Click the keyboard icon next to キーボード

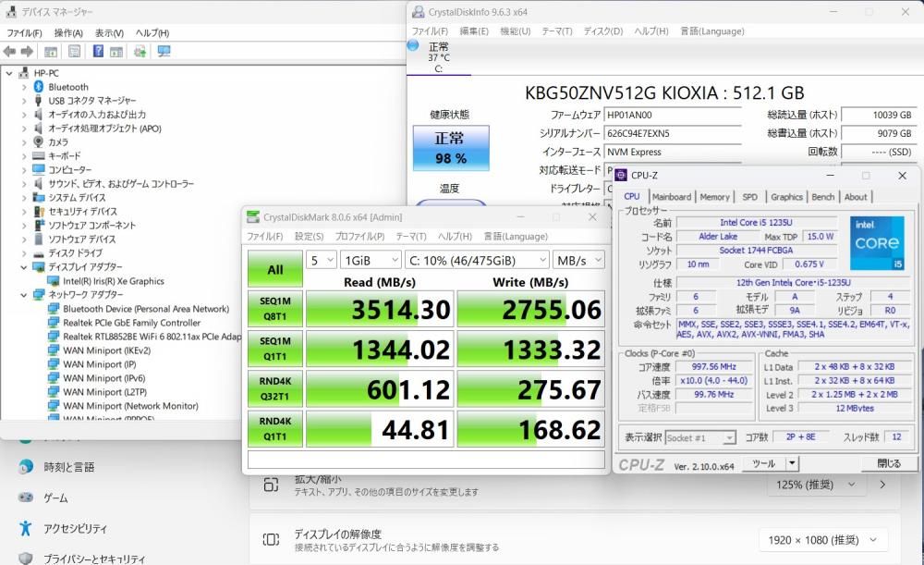point(39,155)
